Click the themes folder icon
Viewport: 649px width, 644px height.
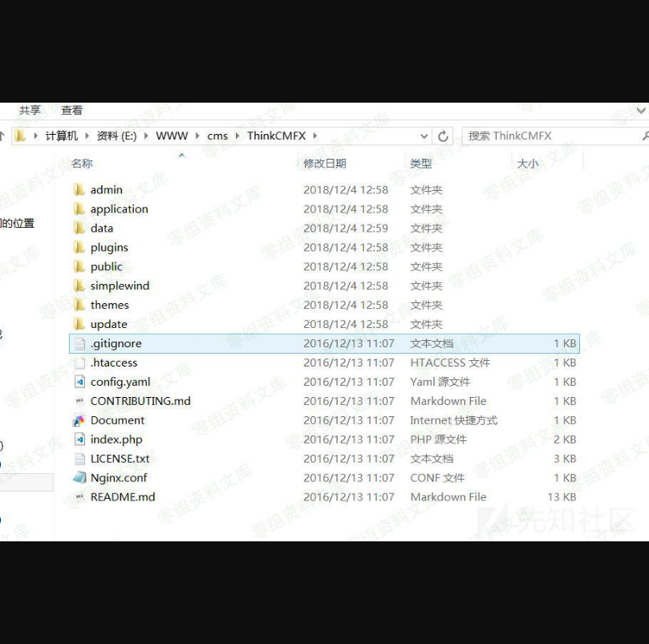click(x=79, y=305)
